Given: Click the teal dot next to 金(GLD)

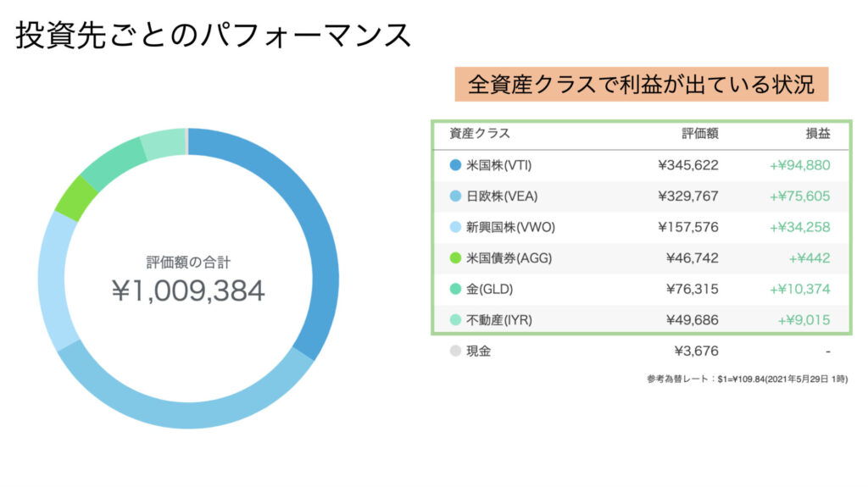Looking at the screenshot, I should [x=456, y=289].
